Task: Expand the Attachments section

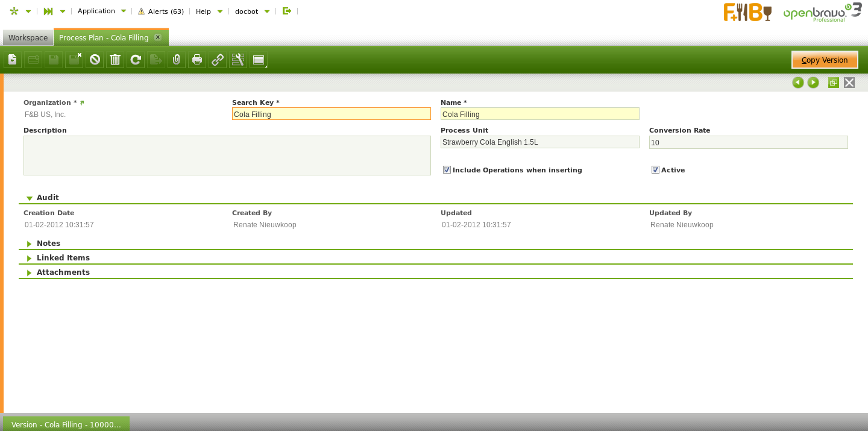Action: [x=30, y=272]
